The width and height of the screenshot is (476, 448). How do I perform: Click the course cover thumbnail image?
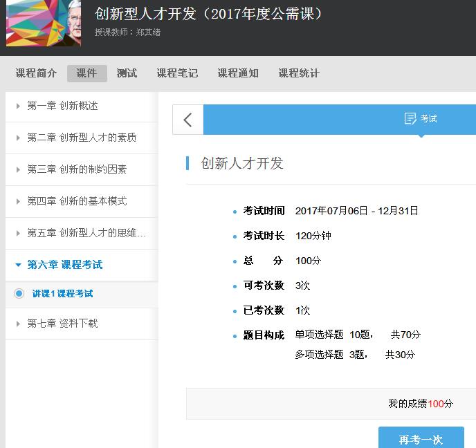point(43,24)
